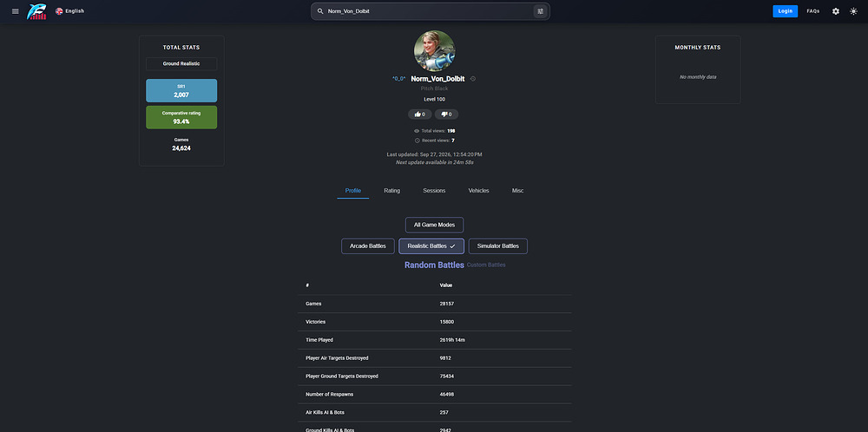The width and height of the screenshot is (868, 432).
Task: Switch to the Rating tab
Action: tap(392, 190)
